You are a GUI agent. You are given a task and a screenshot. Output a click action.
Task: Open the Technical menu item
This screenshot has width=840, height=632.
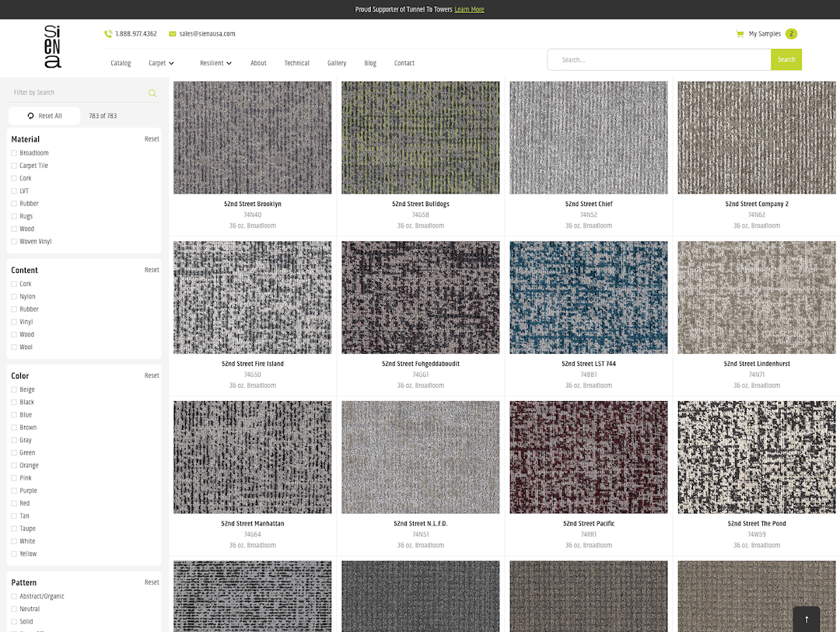pos(297,63)
